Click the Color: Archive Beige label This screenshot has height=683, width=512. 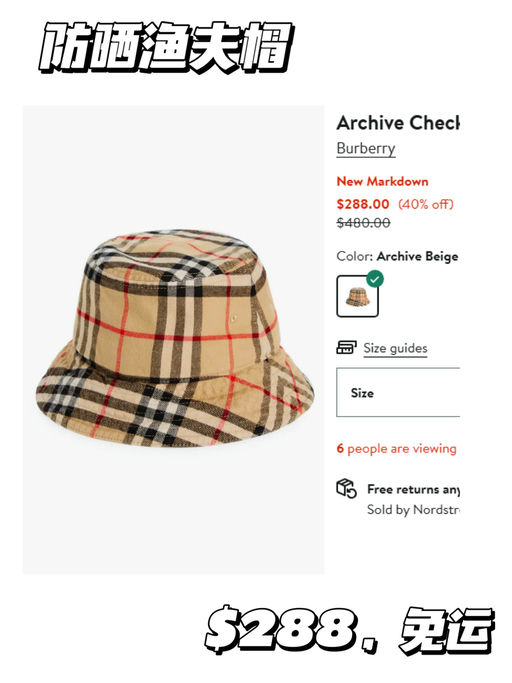(x=397, y=256)
